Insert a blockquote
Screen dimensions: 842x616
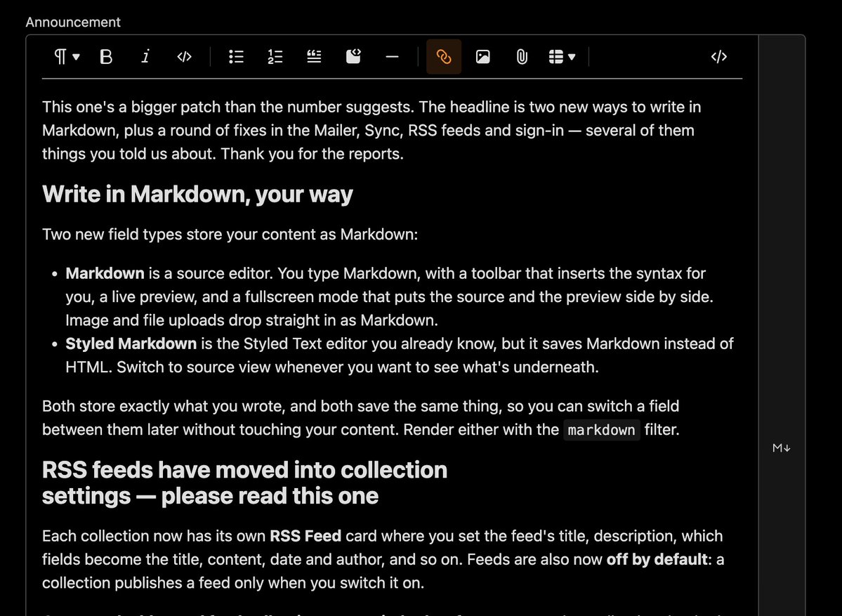click(x=314, y=56)
